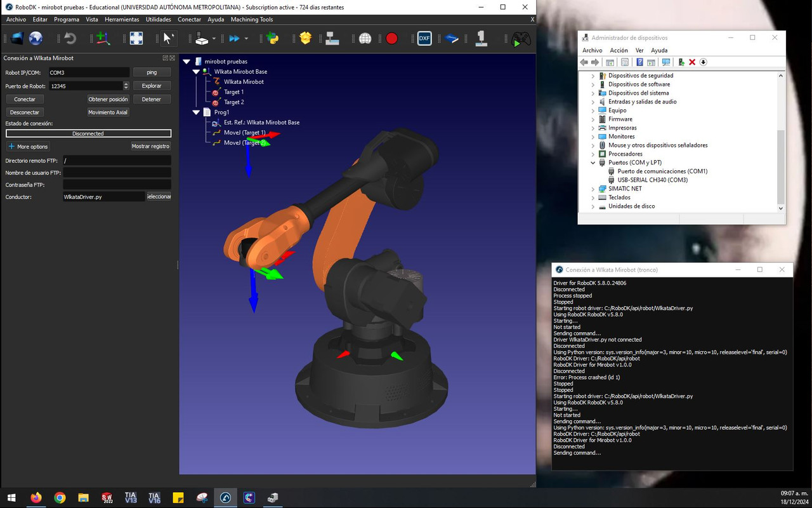Click the Seleccionar driver button
Viewport: 812px width, 508px height.
pos(159,197)
